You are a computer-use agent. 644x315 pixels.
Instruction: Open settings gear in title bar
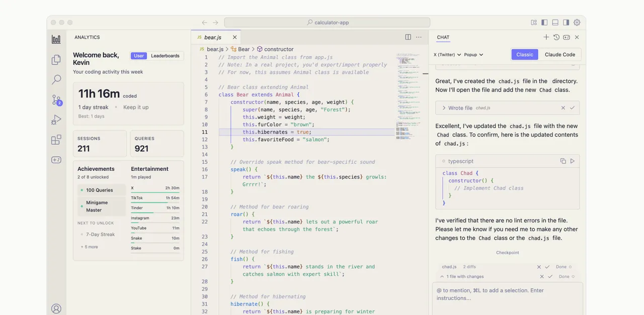[577, 23]
